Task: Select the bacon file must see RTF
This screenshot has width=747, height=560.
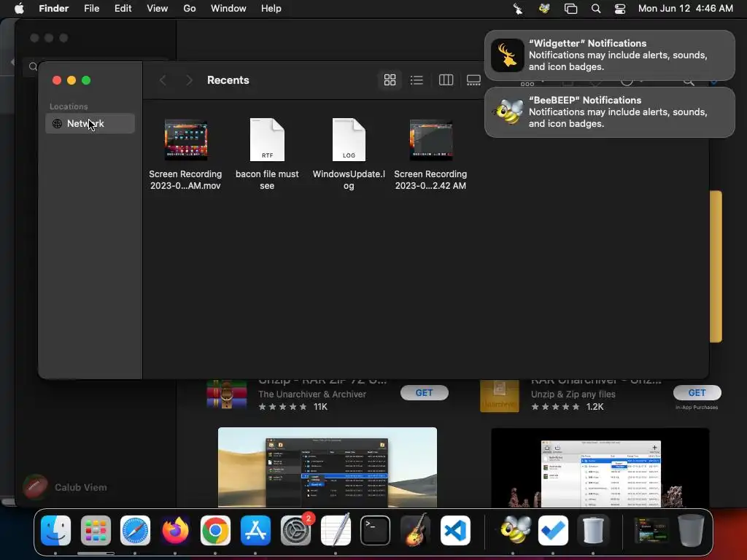Action: (267, 155)
